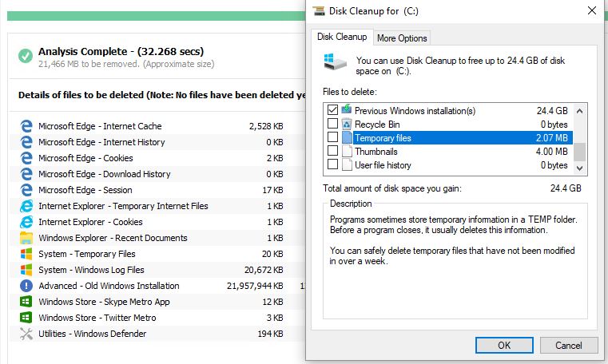Click the blue warning icon for Old Windows Installation
This screenshot has width=608, height=364.
click(26, 286)
